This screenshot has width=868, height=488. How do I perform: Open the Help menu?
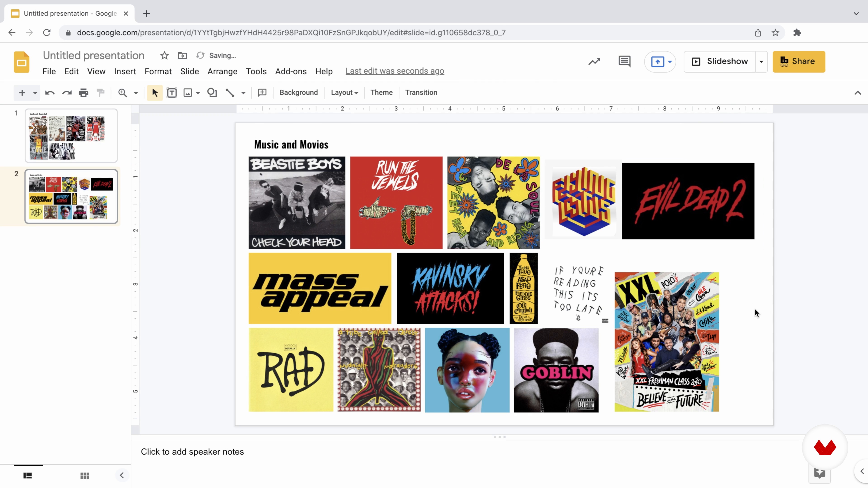click(324, 71)
